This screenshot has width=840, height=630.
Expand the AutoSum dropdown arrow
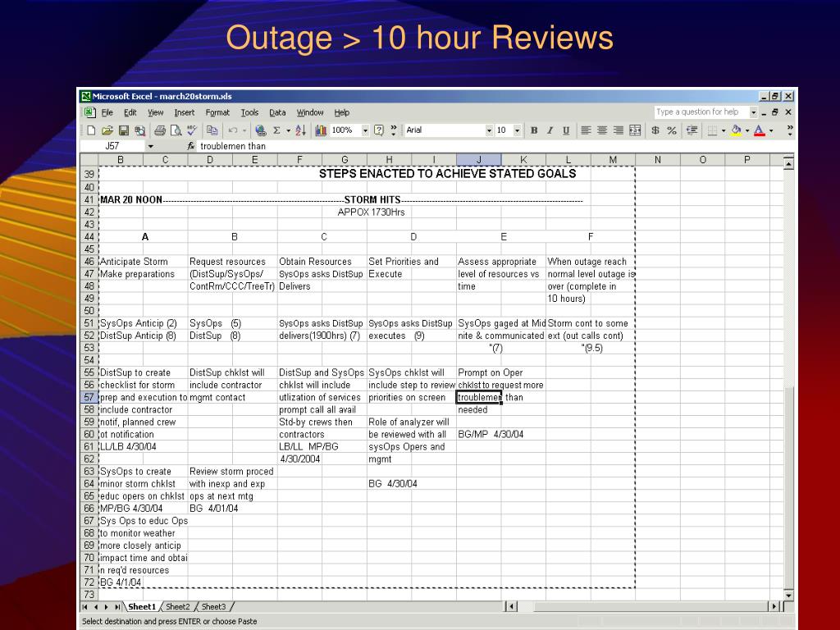click(x=288, y=130)
